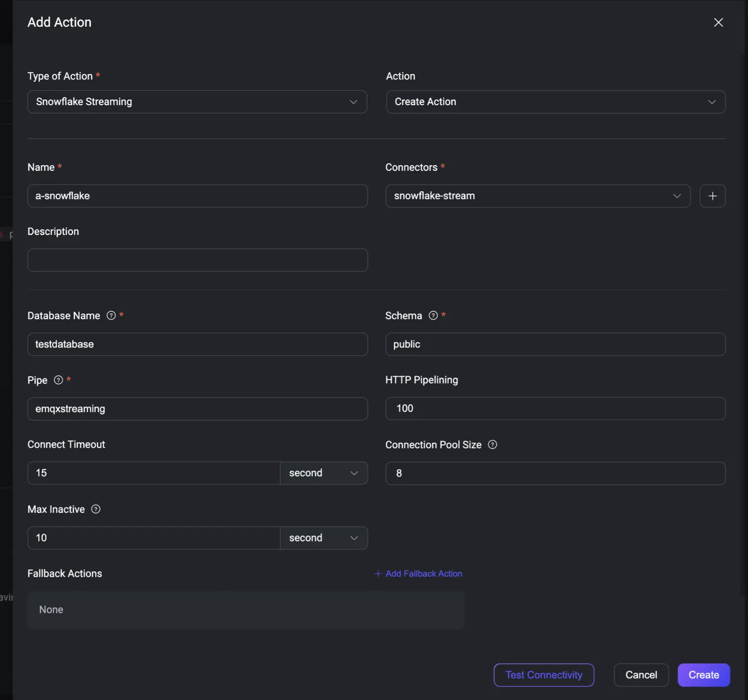Close the Add Action dialog
This screenshot has height=700, width=748.
[718, 22]
